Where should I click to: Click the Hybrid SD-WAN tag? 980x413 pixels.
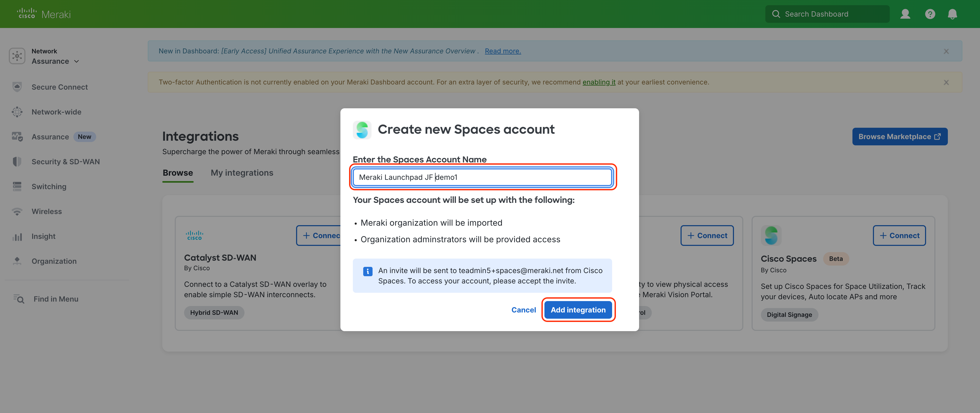[214, 313]
